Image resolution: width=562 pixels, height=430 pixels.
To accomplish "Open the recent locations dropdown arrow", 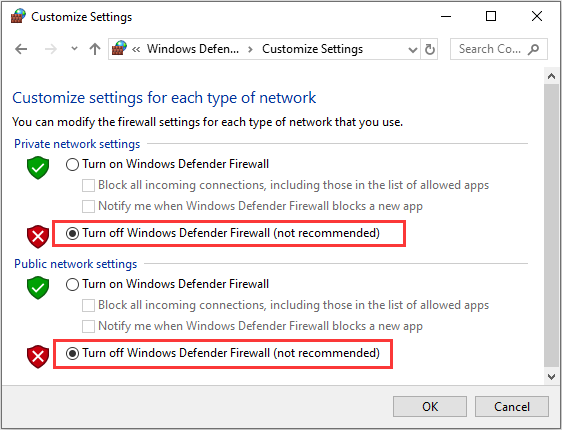I will [74, 48].
